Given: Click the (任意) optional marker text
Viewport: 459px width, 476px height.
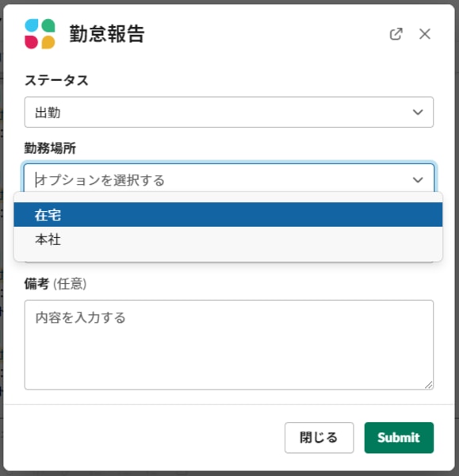Looking at the screenshot, I should (70, 284).
